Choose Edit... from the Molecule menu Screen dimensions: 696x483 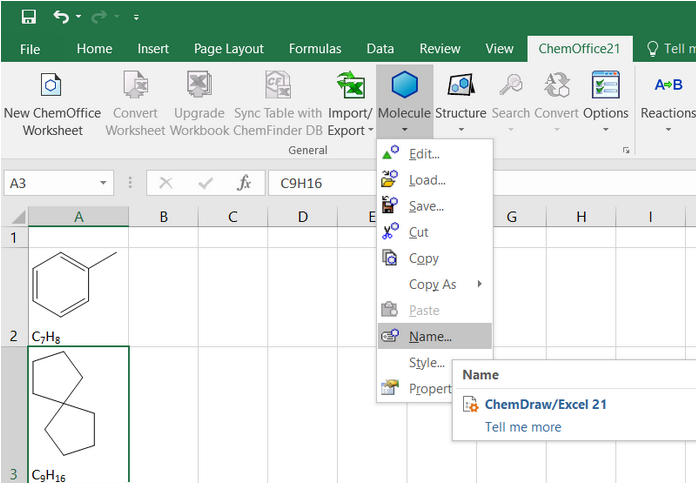click(435, 154)
